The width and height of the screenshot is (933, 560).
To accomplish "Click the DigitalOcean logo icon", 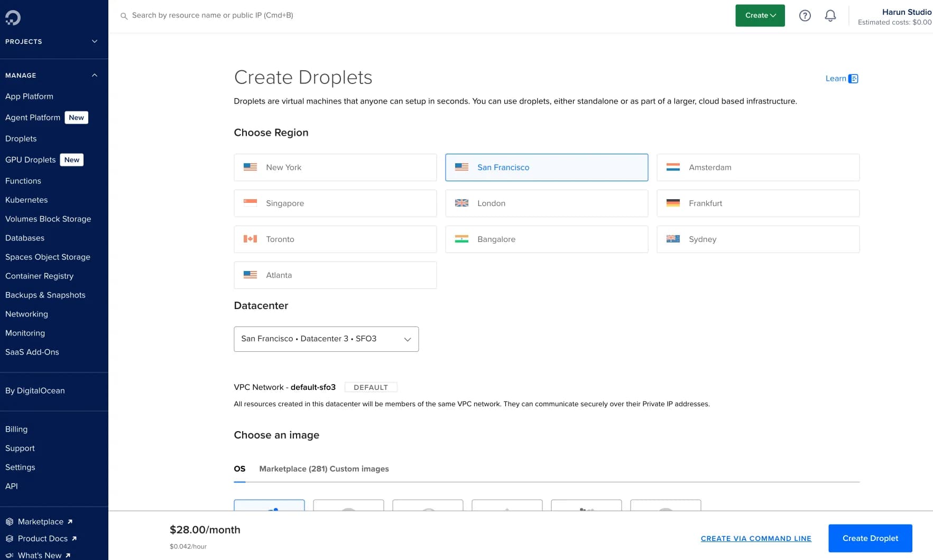I will tap(13, 17).
